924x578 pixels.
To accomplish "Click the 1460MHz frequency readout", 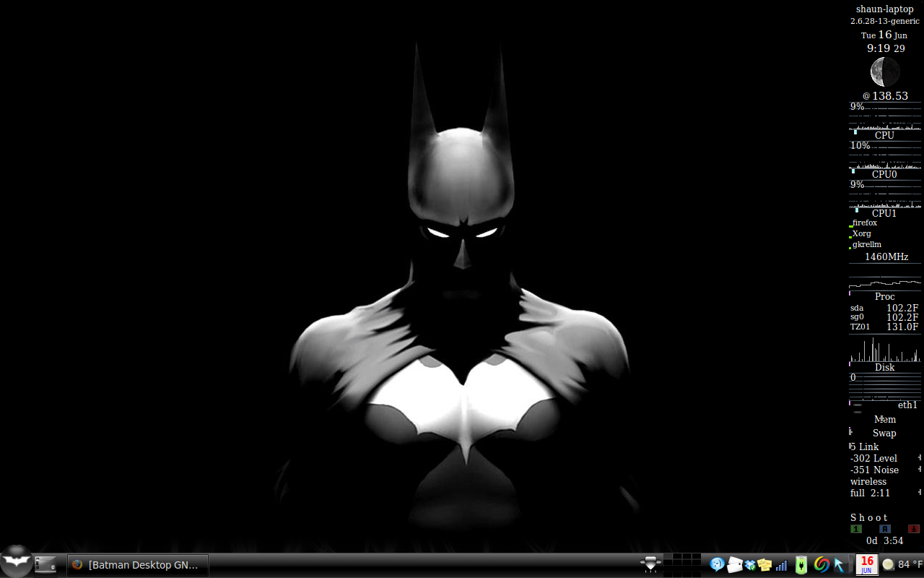I will (886, 256).
